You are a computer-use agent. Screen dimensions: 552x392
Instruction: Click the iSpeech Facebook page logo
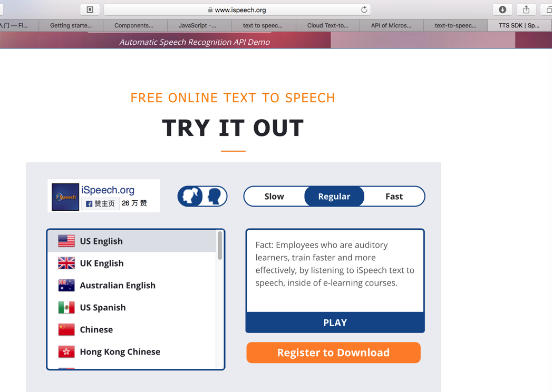point(65,197)
